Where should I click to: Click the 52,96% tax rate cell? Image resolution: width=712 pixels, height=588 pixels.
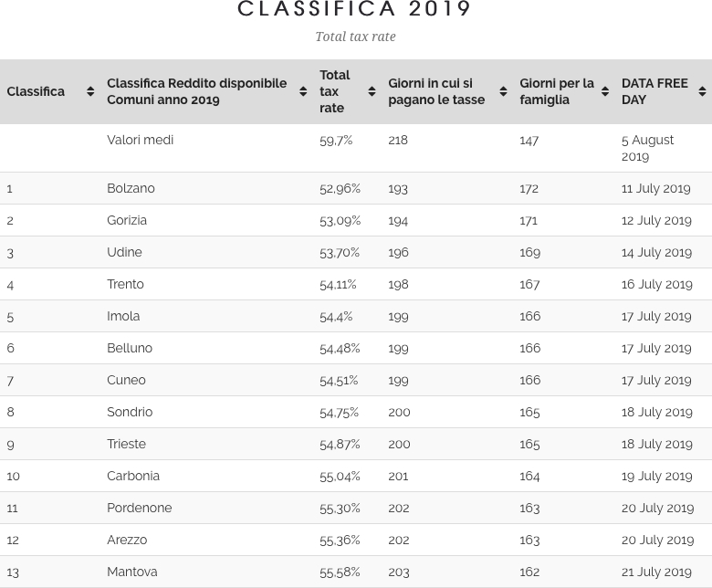click(x=340, y=188)
